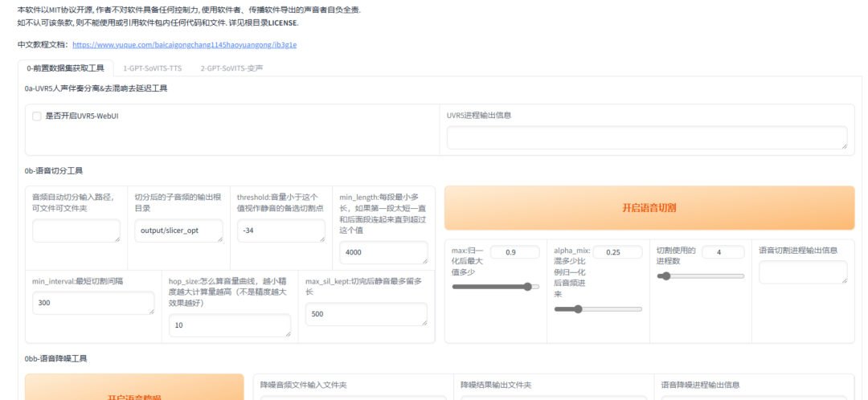Screen dimensions: 868x400
Task: Open the 2-GPT-SoVITS-变声 tab
Action: pyautogui.click(x=231, y=68)
